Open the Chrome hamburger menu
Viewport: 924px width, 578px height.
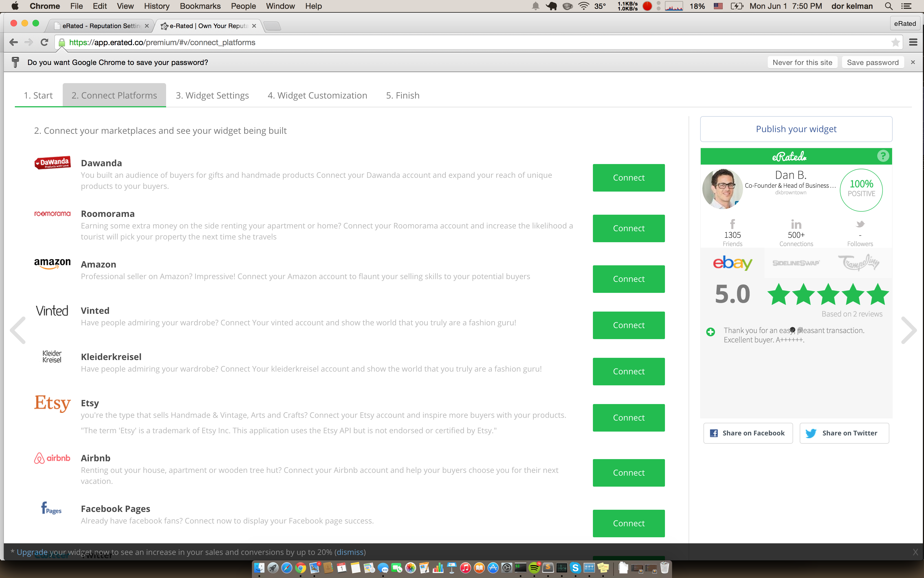[x=913, y=42]
